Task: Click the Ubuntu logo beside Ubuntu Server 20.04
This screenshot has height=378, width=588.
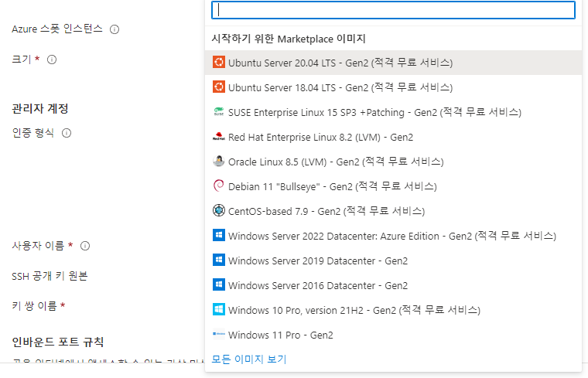Action: pos(219,63)
